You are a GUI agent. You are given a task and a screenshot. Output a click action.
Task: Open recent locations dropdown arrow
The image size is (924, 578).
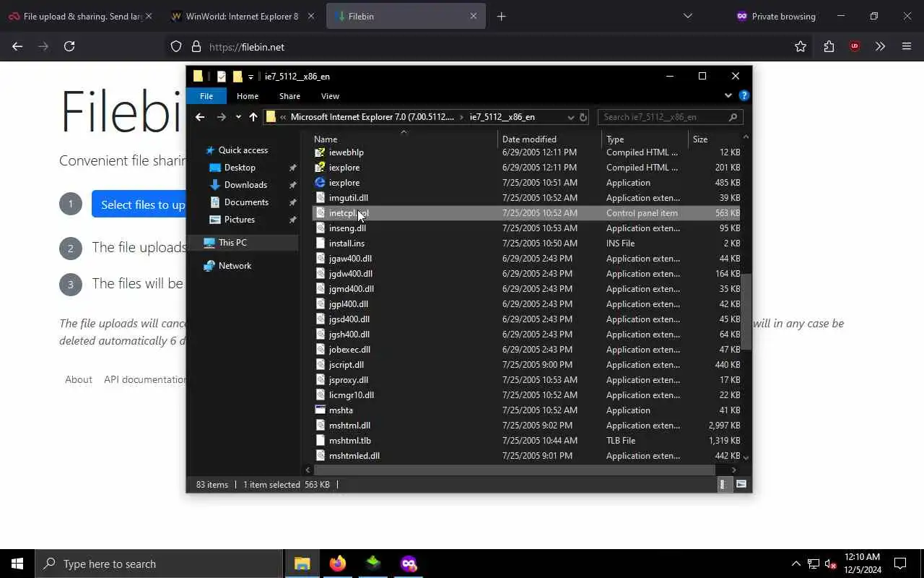point(238,117)
